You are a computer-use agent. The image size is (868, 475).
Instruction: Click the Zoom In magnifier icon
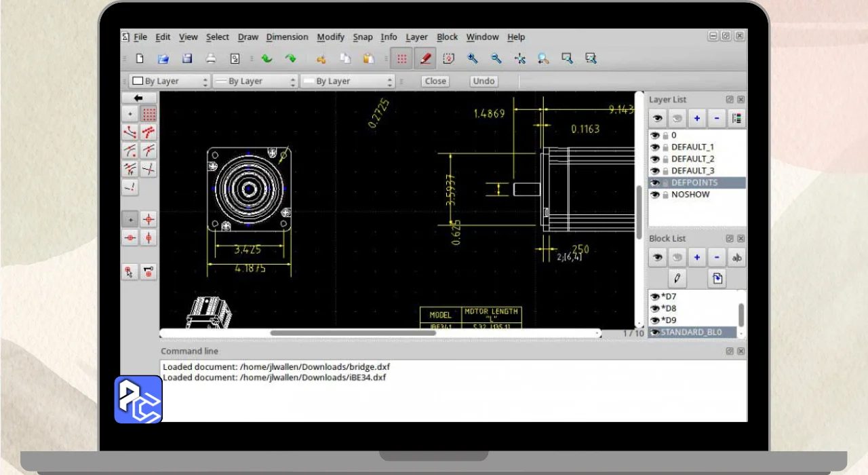(x=473, y=58)
